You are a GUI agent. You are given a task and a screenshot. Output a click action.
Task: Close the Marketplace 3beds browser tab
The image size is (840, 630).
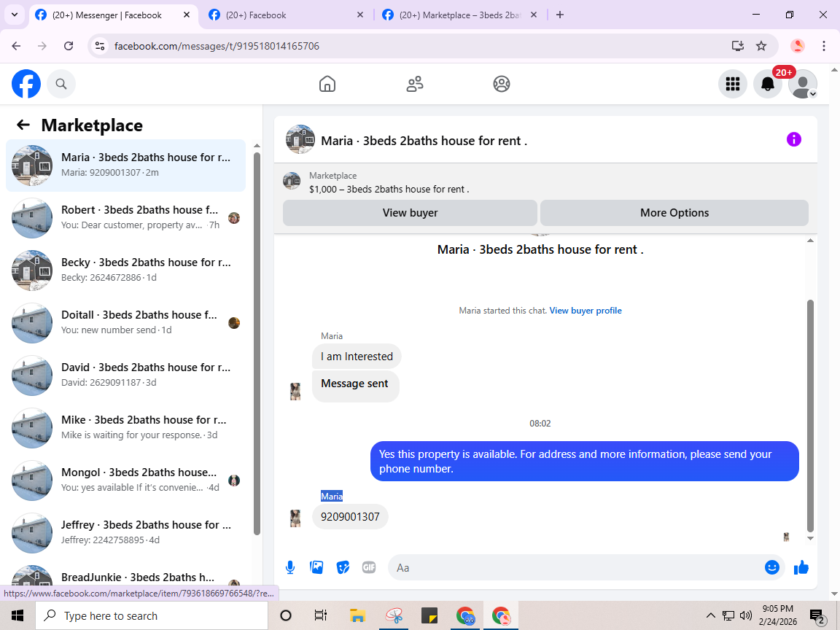click(x=534, y=15)
